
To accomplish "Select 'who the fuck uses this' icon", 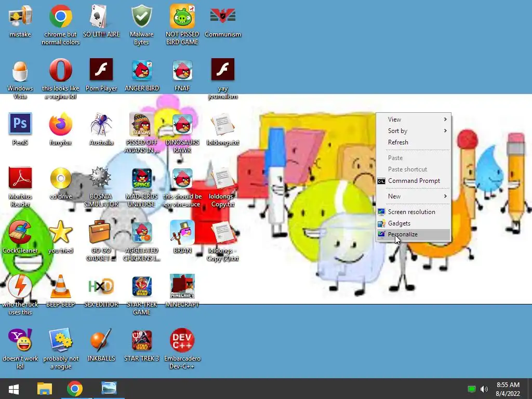I will tap(20, 286).
